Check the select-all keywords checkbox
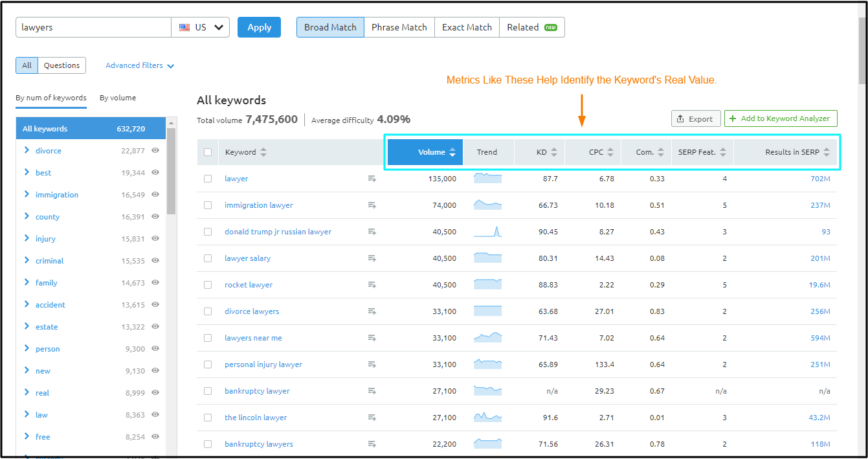The height and width of the screenshot is (459, 868). pos(208,153)
